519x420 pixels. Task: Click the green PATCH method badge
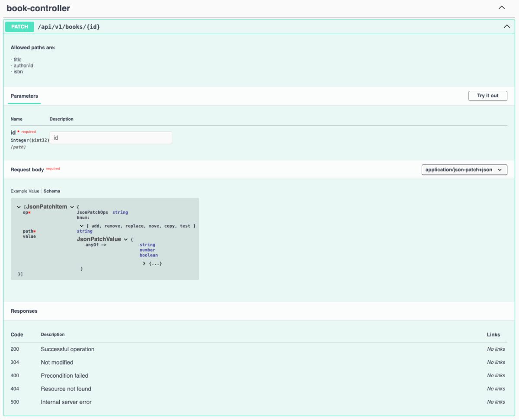(x=19, y=27)
